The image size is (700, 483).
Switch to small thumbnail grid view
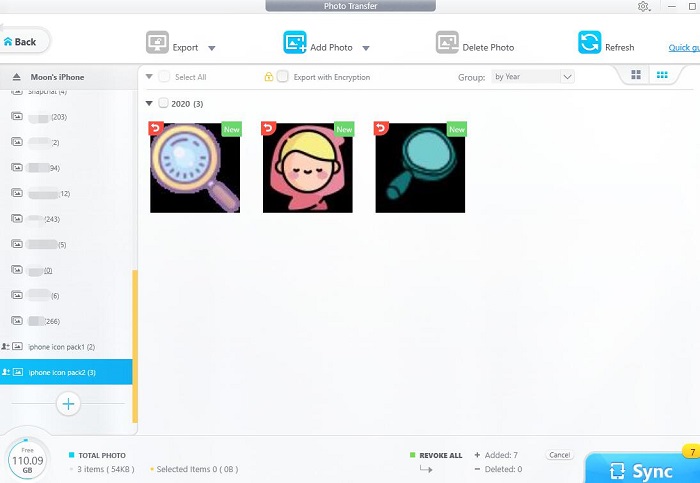click(x=662, y=75)
